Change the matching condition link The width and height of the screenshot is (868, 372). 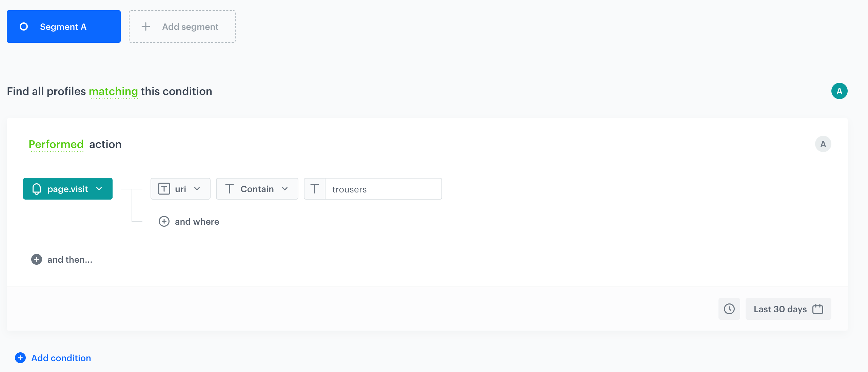point(114,91)
